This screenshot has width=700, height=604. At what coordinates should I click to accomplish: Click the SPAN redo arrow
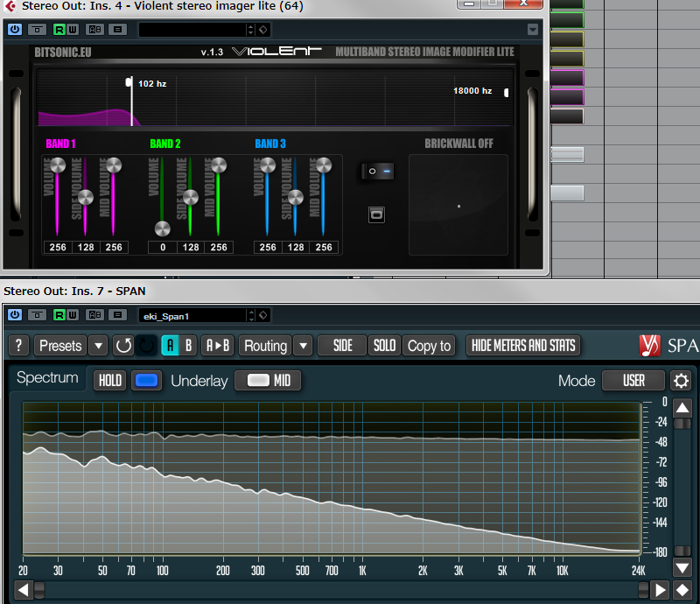(146, 346)
